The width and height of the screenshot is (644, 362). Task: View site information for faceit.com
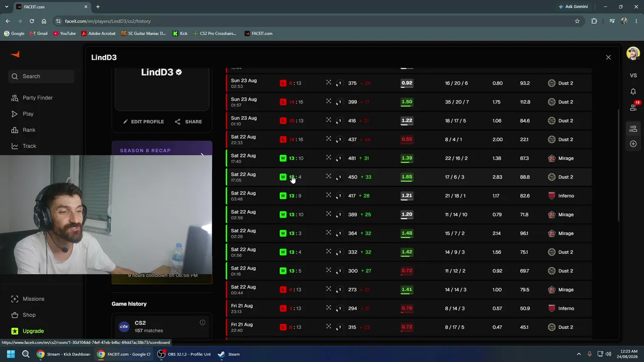(58, 21)
